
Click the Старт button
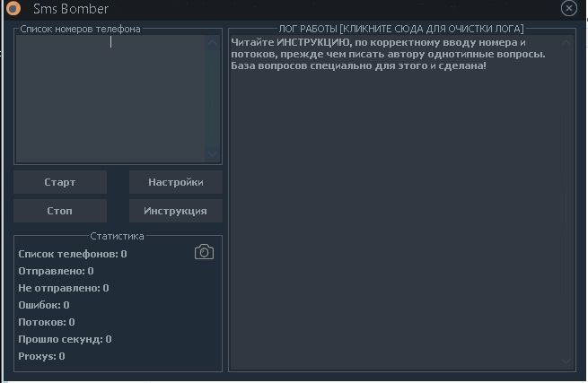(60, 182)
